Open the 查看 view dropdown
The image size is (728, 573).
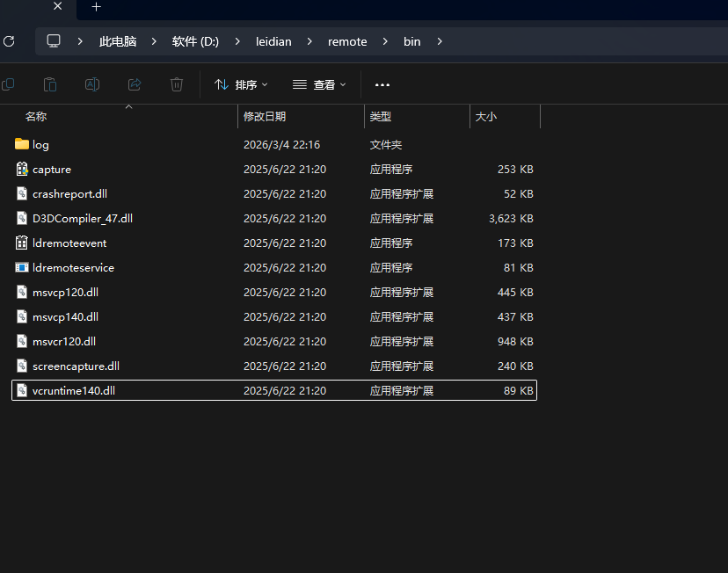[x=319, y=84]
